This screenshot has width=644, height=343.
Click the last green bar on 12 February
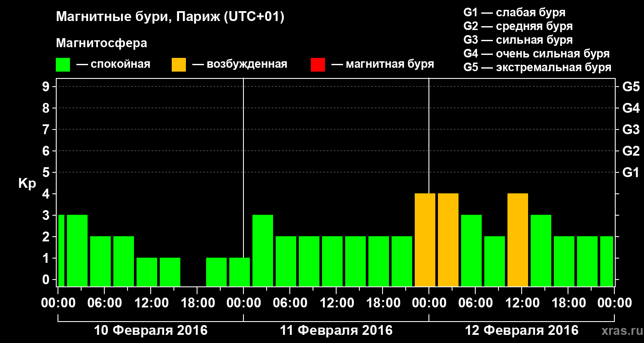pos(607,261)
